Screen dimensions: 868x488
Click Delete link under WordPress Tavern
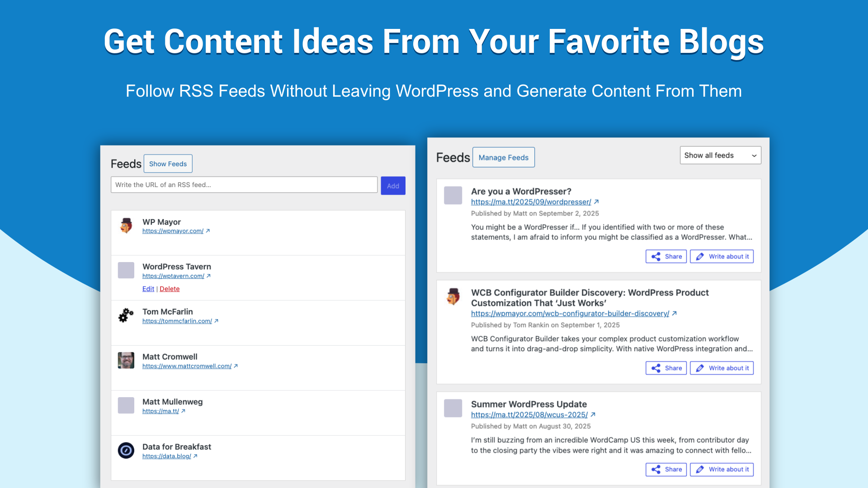pos(170,289)
